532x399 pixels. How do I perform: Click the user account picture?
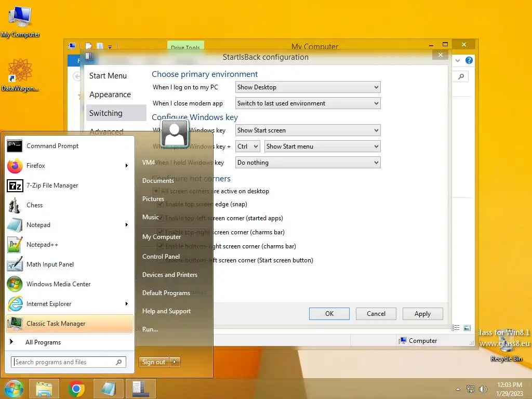click(x=175, y=134)
